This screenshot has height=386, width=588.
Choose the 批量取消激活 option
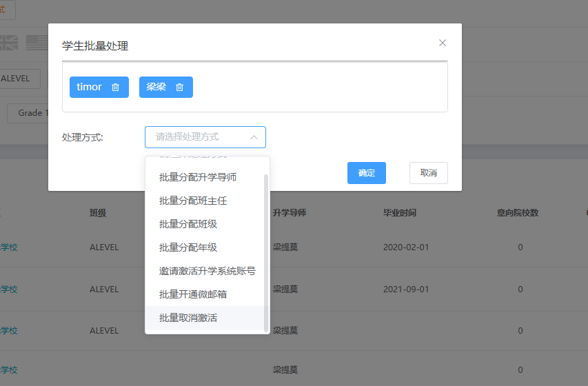pos(188,318)
